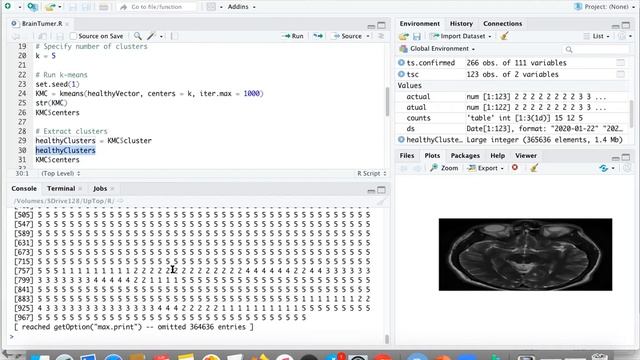Viewport: 640px width, 360px height.
Task: Click the Plots pane publish icon
Action: (604, 168)
